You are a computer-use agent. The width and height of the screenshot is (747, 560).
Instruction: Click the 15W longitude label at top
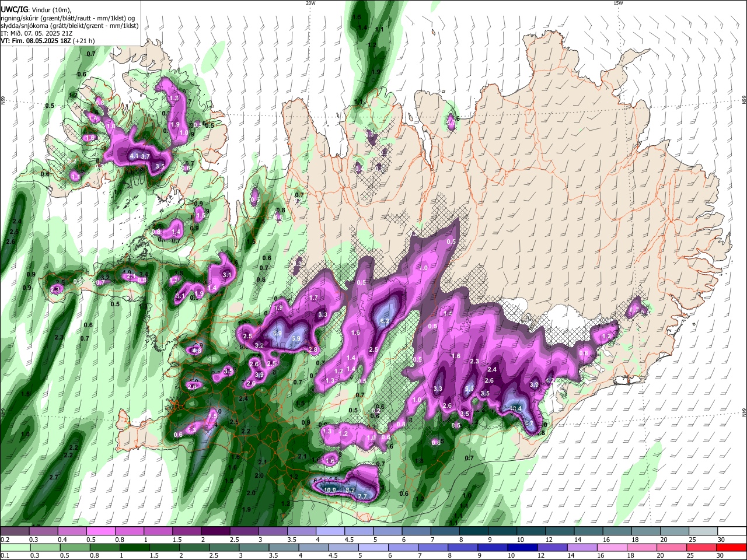coord(618,3)
